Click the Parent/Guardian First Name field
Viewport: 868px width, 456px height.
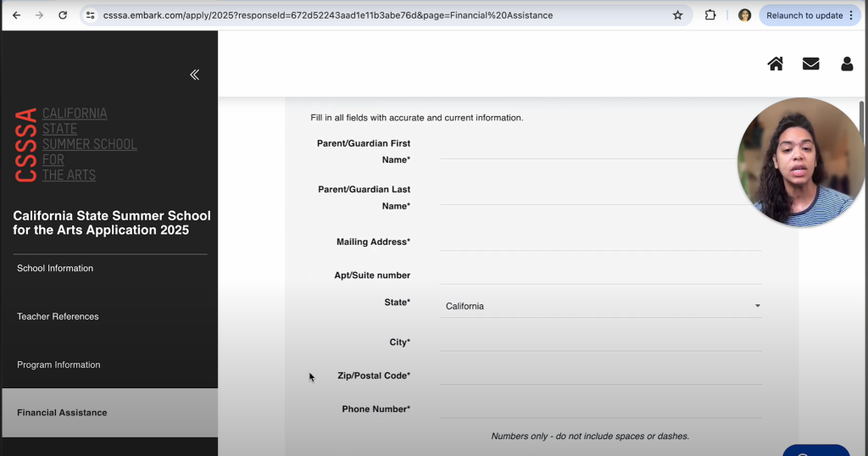pos(585,149)
